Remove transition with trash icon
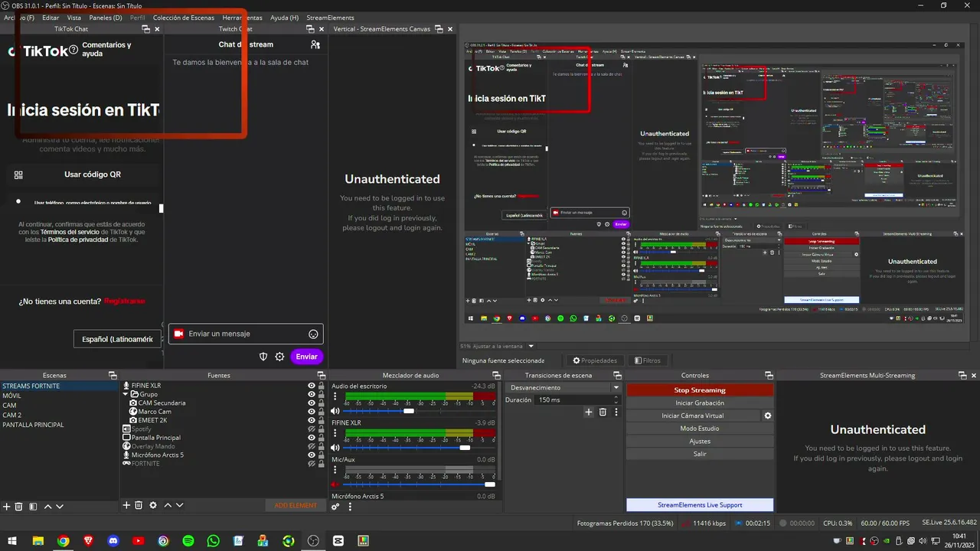 pos(603,412)
